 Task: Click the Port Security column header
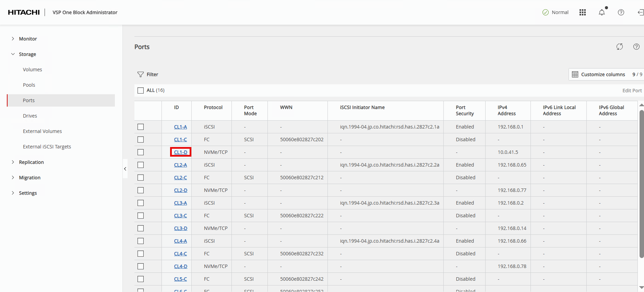coord(465,110)
